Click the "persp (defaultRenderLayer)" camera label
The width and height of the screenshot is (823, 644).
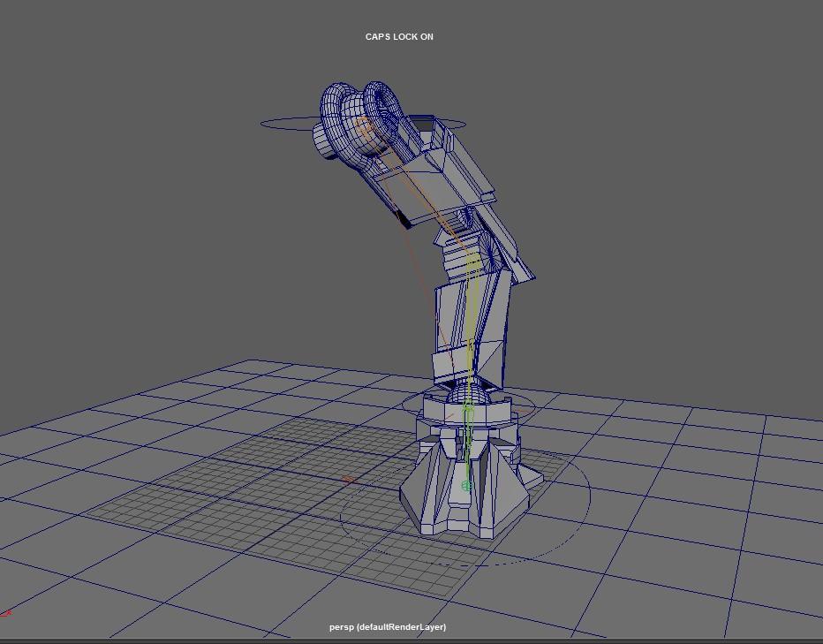tap(388, 626)
